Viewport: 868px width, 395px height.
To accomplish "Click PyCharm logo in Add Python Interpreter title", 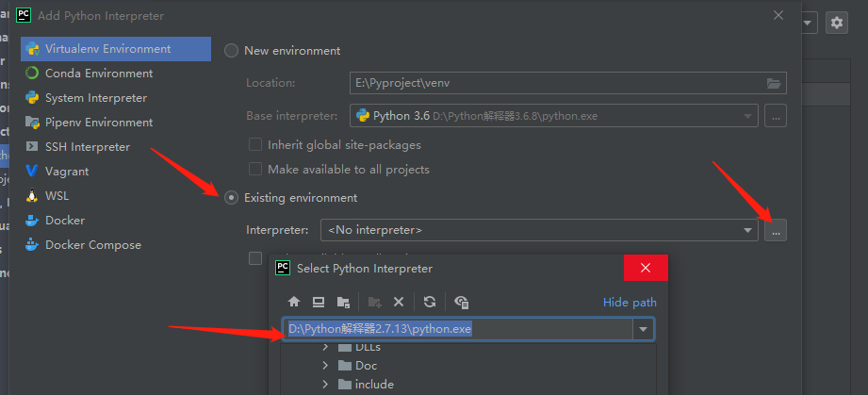I will [24, 15].
